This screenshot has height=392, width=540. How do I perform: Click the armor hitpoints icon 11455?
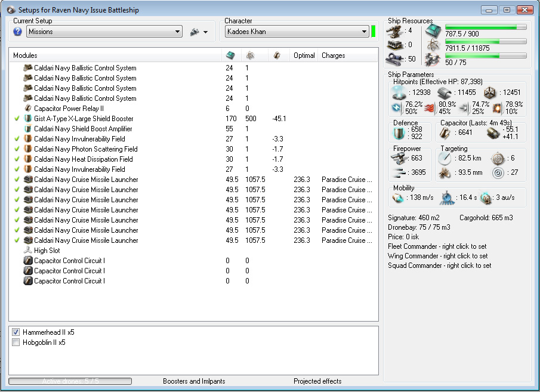(x=445, y=92)
